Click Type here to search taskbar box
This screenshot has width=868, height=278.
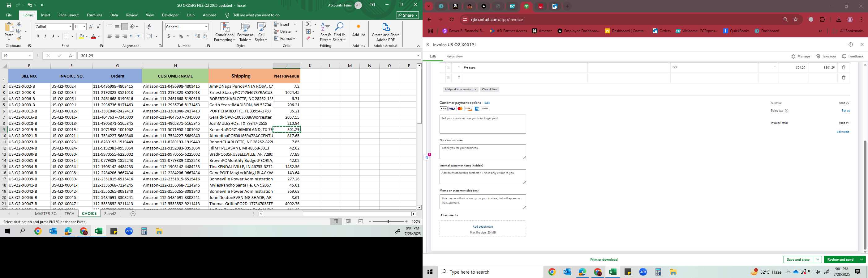pos(490,272)
